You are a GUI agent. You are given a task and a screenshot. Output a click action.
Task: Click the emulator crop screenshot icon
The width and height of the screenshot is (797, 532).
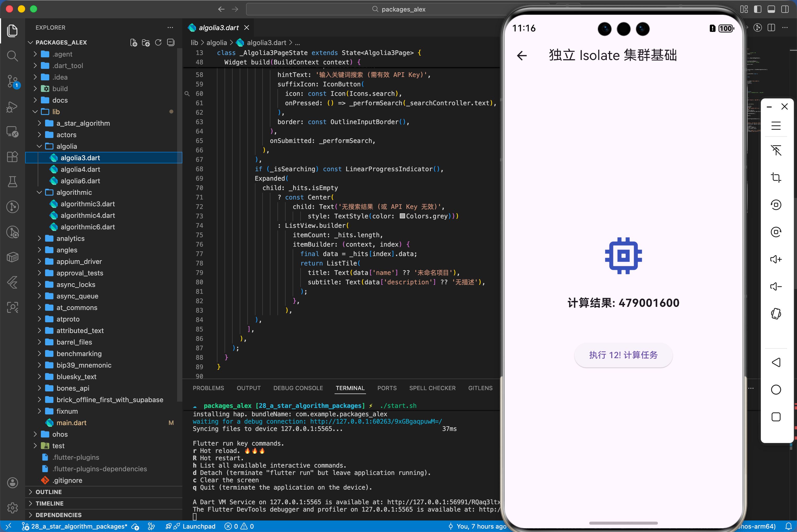pos(776,178)
